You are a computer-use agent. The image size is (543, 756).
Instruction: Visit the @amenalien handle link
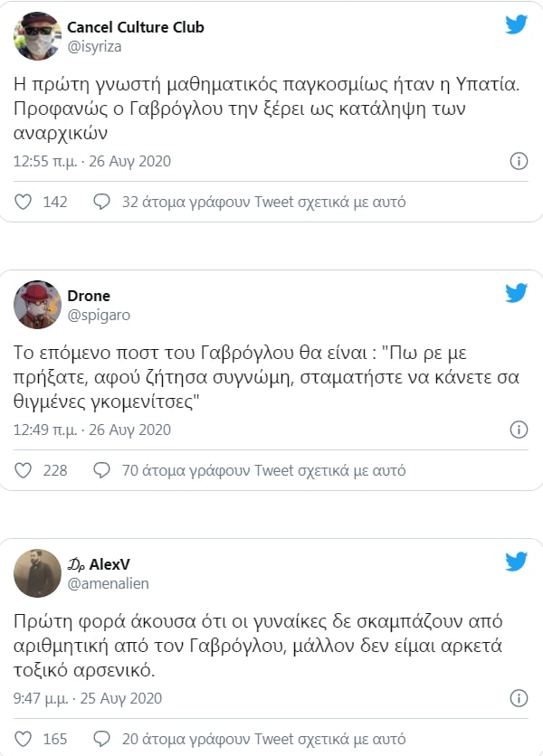coord(108,583)
